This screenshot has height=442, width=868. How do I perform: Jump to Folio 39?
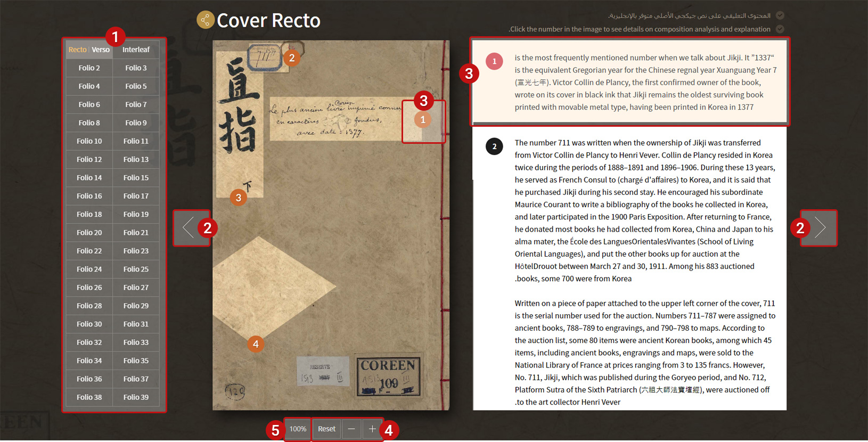136,397
